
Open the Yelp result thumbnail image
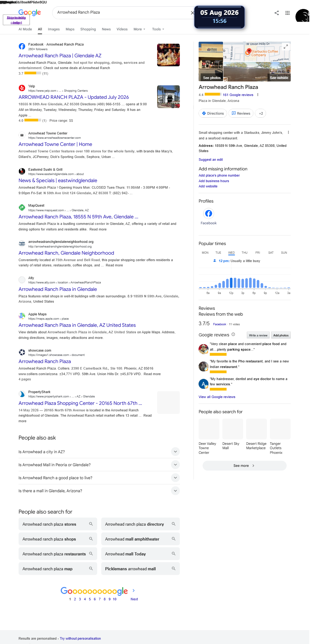pyautogui.click(x=168, y=97)
